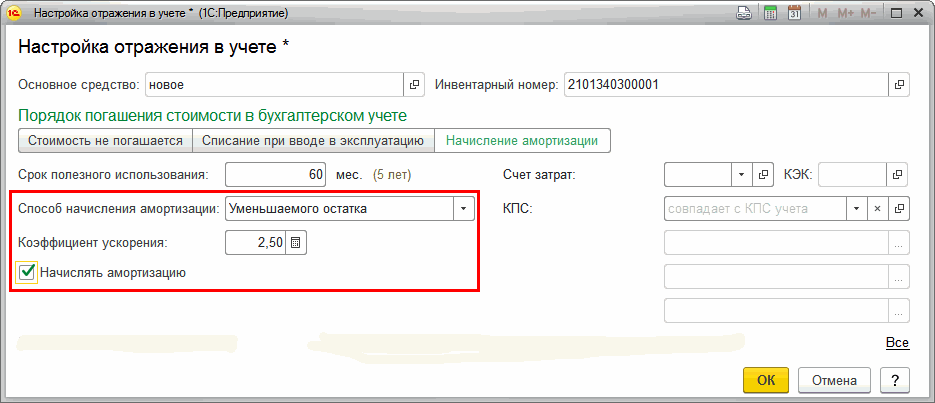This screenshot has height=403, width=935.
Task: Click the print icon in title bar
Action: [x=743, y=14]
